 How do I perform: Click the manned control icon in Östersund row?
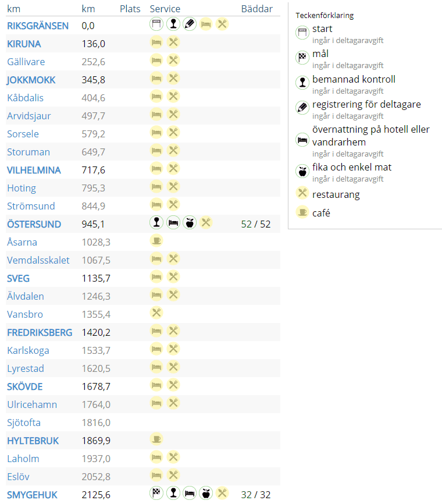[156, 222]
